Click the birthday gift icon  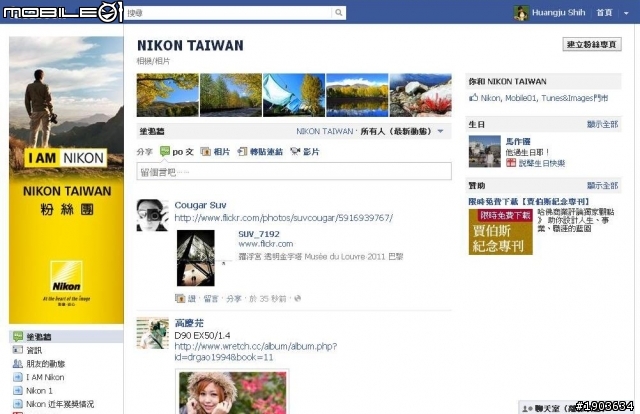511,163
